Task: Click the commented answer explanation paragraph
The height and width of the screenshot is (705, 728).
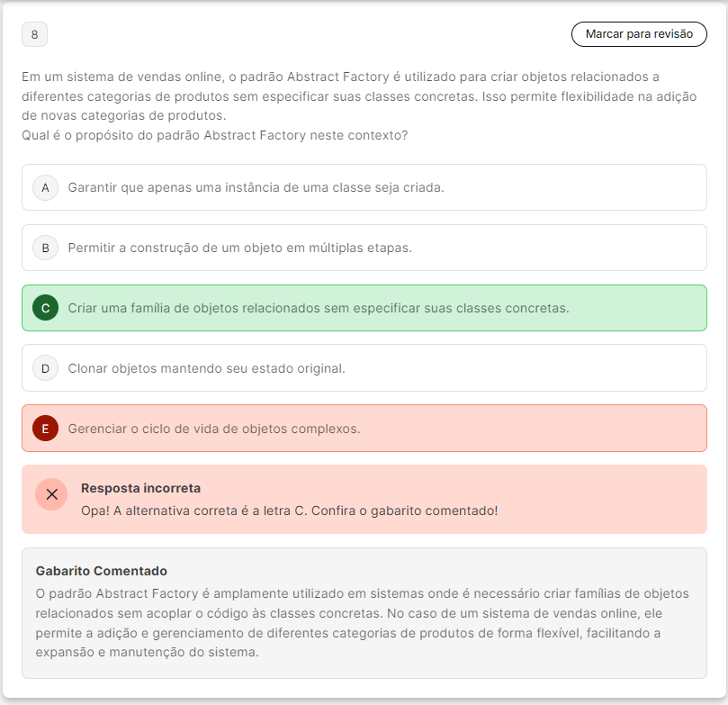Action: click(362, 623)
